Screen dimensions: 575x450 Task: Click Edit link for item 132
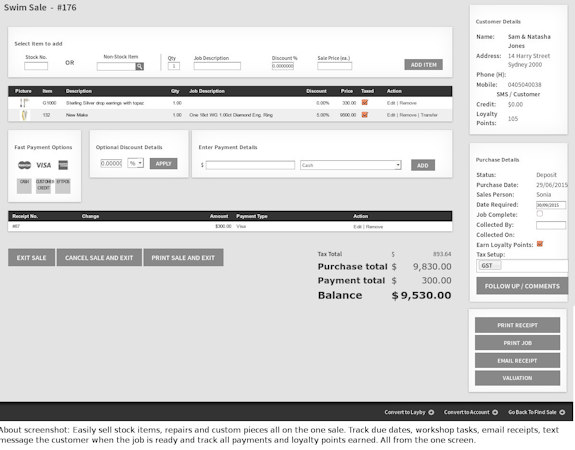click(x=391, y=115)
